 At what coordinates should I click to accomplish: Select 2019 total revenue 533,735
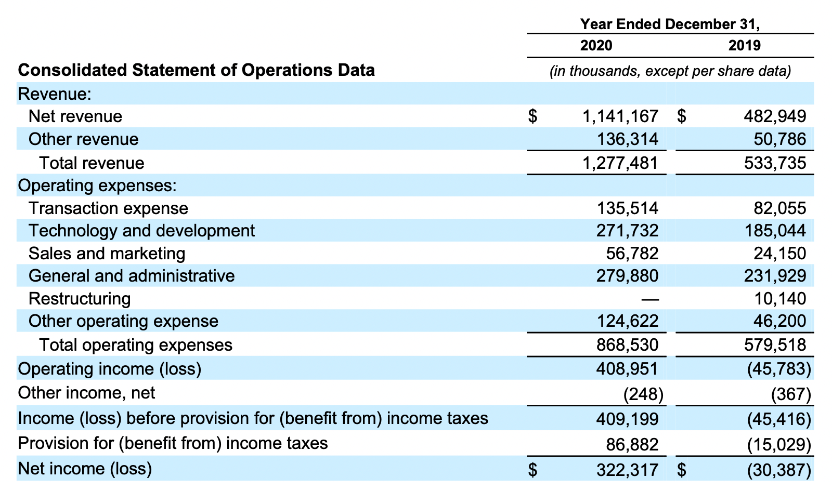[775, 163]
